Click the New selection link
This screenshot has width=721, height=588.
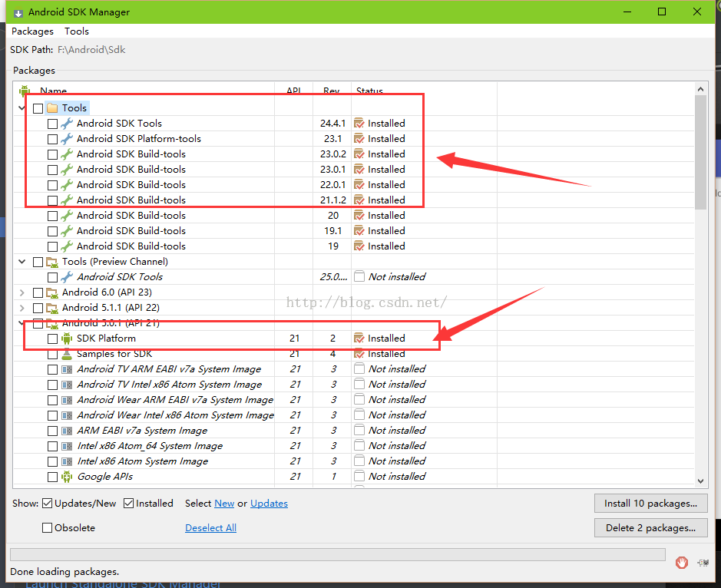(224, 504)
